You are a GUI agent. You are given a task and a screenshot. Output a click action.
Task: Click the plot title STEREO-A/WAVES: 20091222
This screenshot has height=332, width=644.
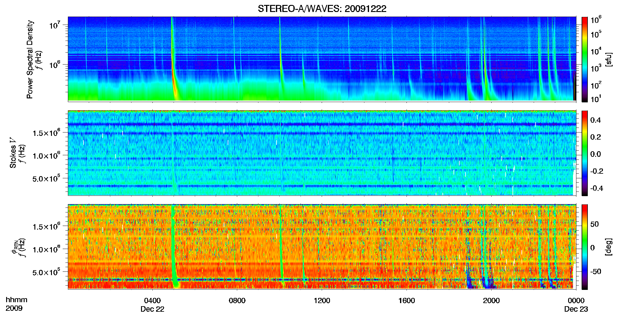322,9
